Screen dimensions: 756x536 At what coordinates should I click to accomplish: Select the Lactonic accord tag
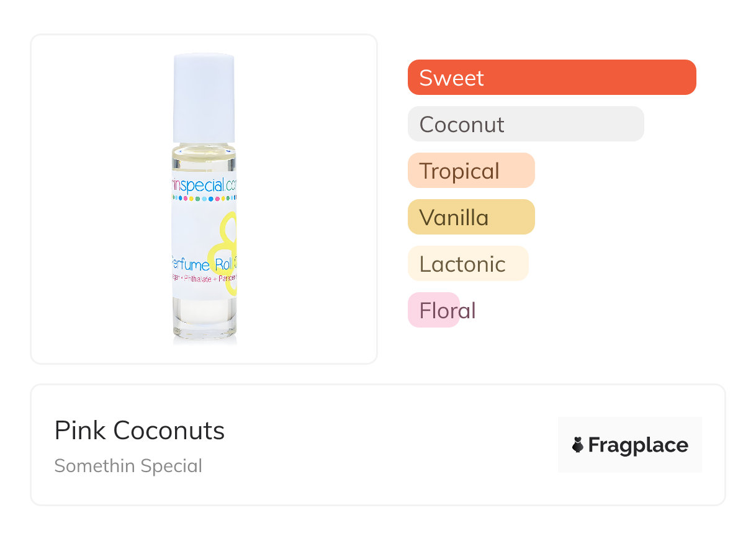(468, 264)
